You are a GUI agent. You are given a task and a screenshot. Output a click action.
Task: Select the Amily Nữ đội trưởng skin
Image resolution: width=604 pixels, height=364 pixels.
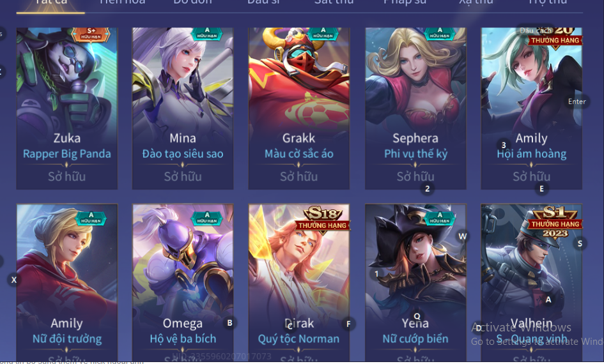(67, 283)
